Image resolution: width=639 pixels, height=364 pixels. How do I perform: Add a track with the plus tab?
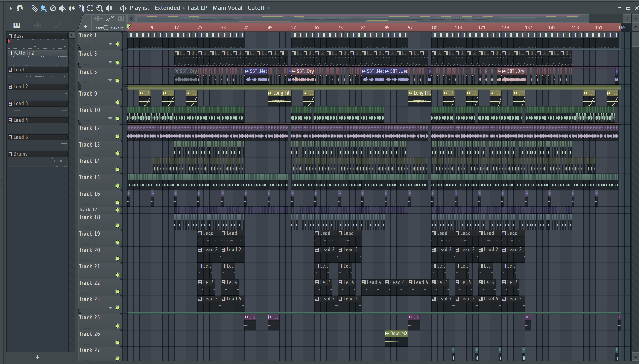pos(85,26)
